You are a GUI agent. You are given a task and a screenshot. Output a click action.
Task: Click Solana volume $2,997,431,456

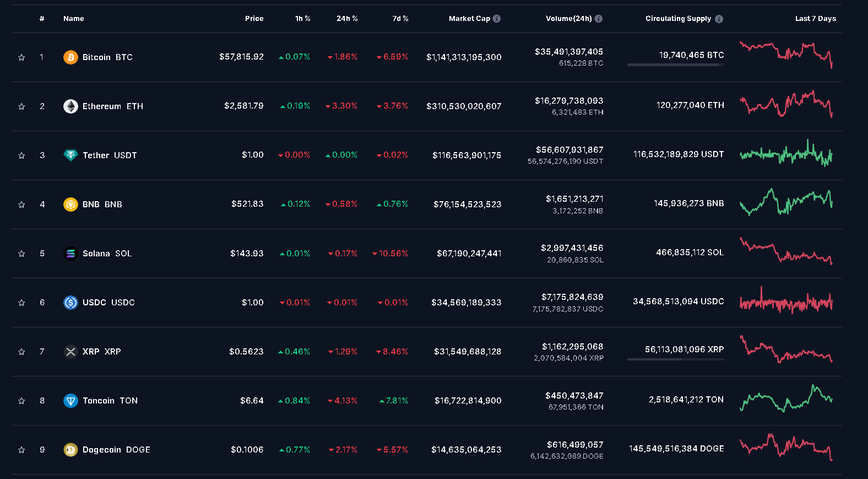point(572,248)
